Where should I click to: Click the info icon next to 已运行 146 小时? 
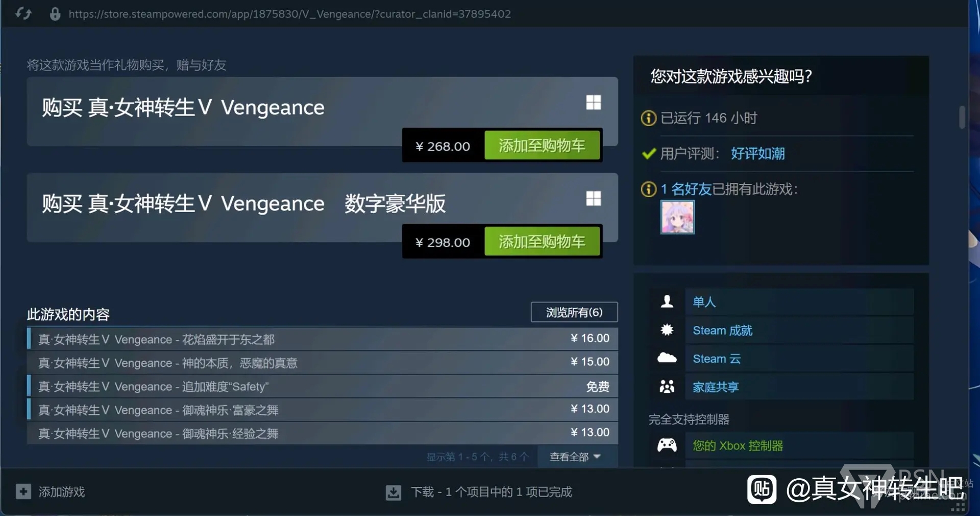pyautogui.click(x=648, y=119)
